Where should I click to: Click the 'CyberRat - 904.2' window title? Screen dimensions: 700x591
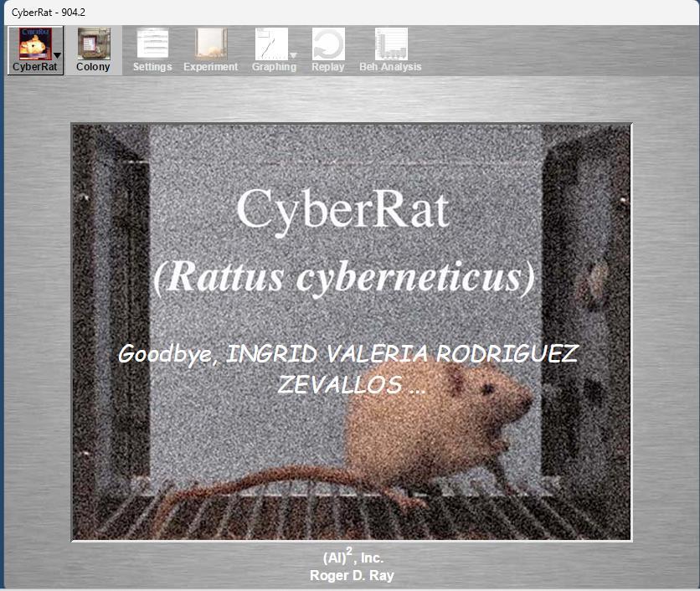click(49, 13)
